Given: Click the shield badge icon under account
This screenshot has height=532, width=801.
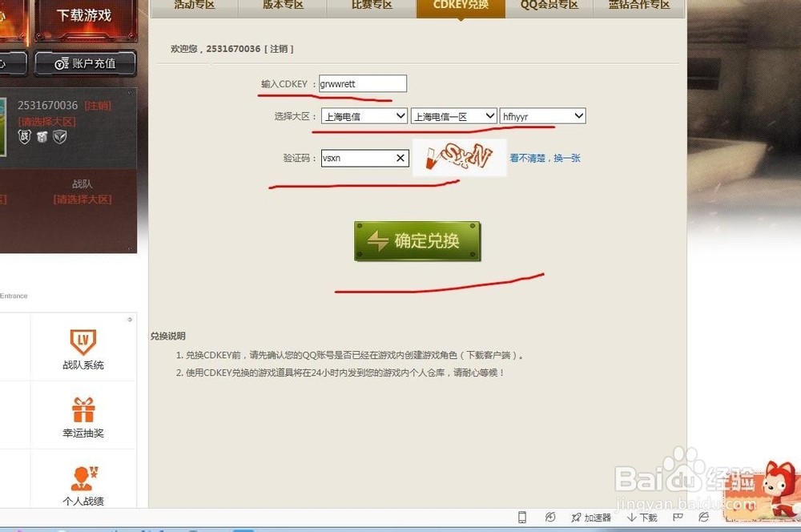Looking at the screenshot, I should click(x=60, y=136).
